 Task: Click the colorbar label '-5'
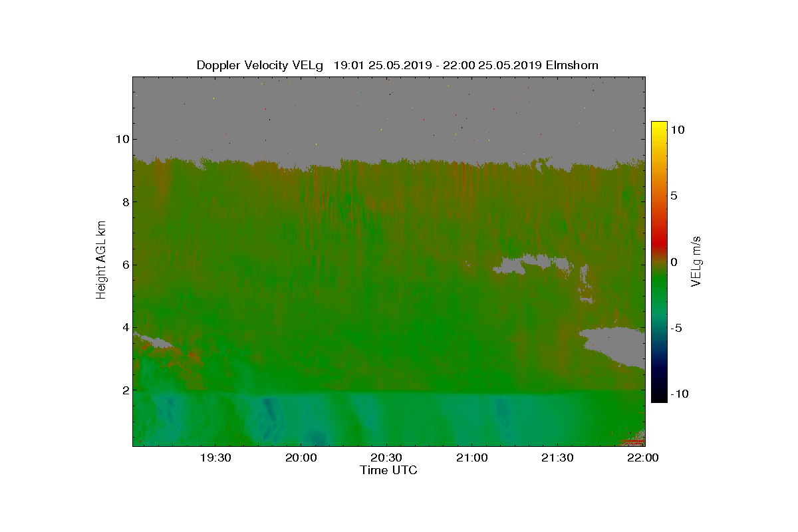coord(676,328)
